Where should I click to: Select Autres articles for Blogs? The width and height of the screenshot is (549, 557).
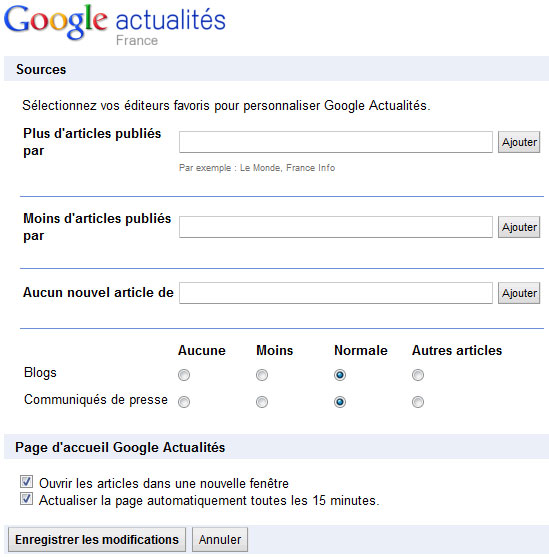pos(418,375)
